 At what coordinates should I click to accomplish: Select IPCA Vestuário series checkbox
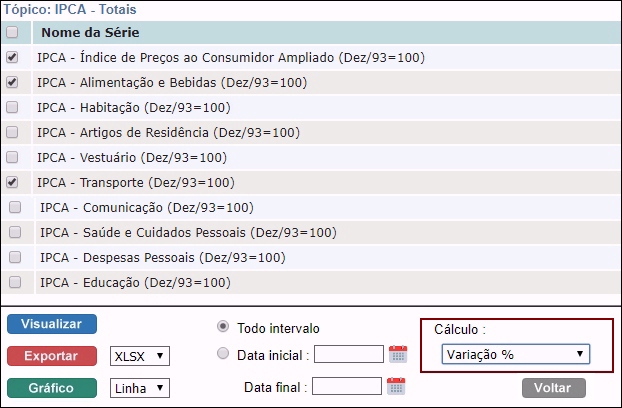pyautogui.click(x=12, y=157)
